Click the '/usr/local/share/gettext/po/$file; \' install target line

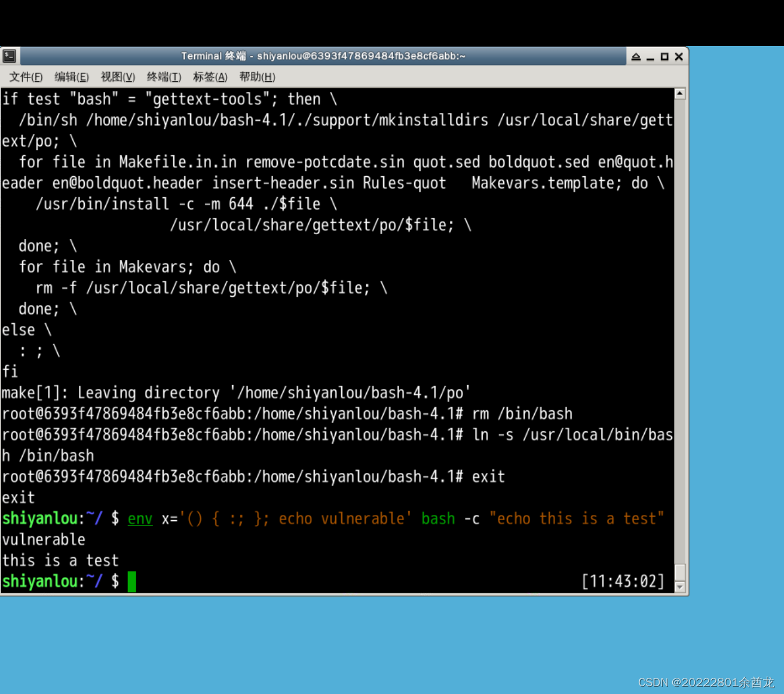(x=321, y=225)
